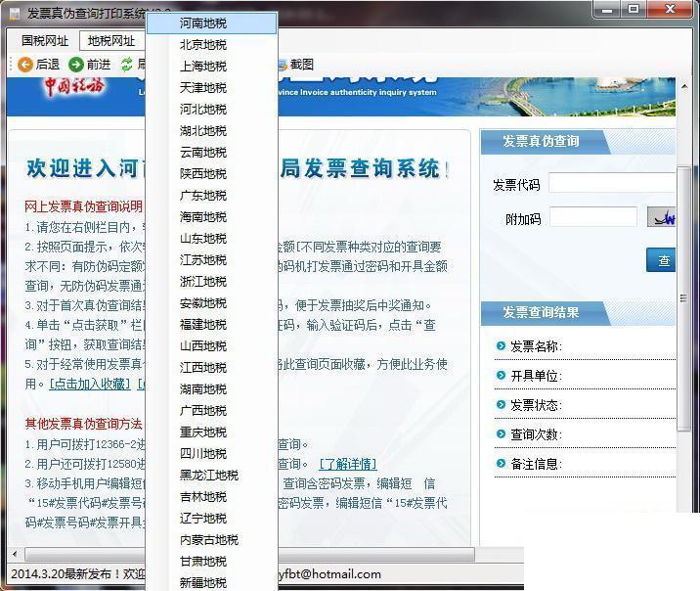Click the blue 查 query button
Image resolution: width=700 pixels, height=591 pixels.
click(661, 260)
